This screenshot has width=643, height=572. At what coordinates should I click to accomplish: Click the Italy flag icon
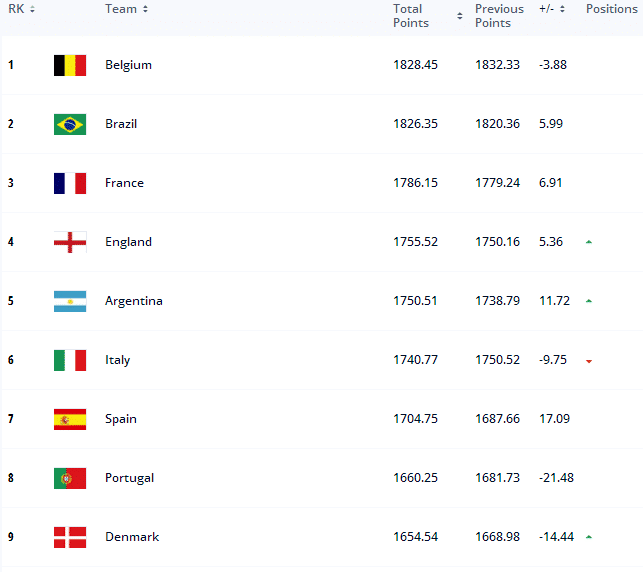[70, 360]
